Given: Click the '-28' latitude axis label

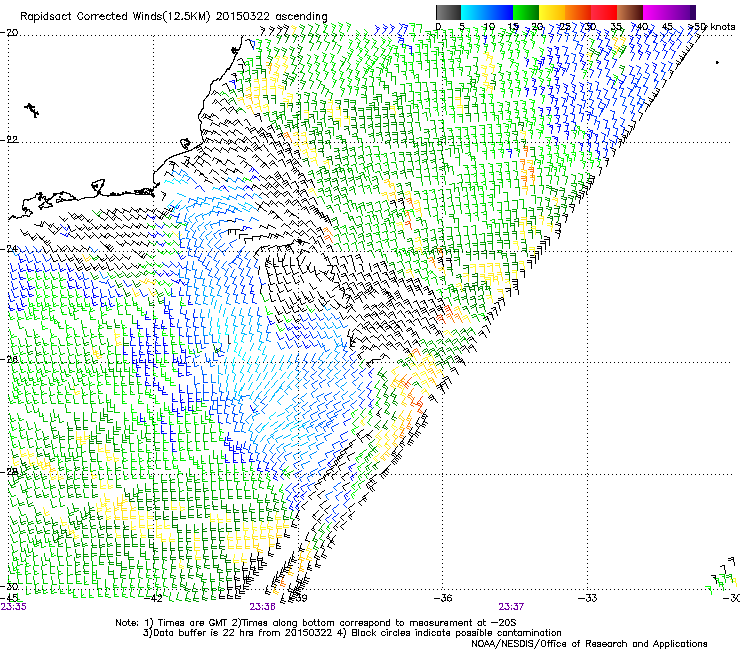Looking at the screenshot, I should pyautogui.click(x=9, y=472).
